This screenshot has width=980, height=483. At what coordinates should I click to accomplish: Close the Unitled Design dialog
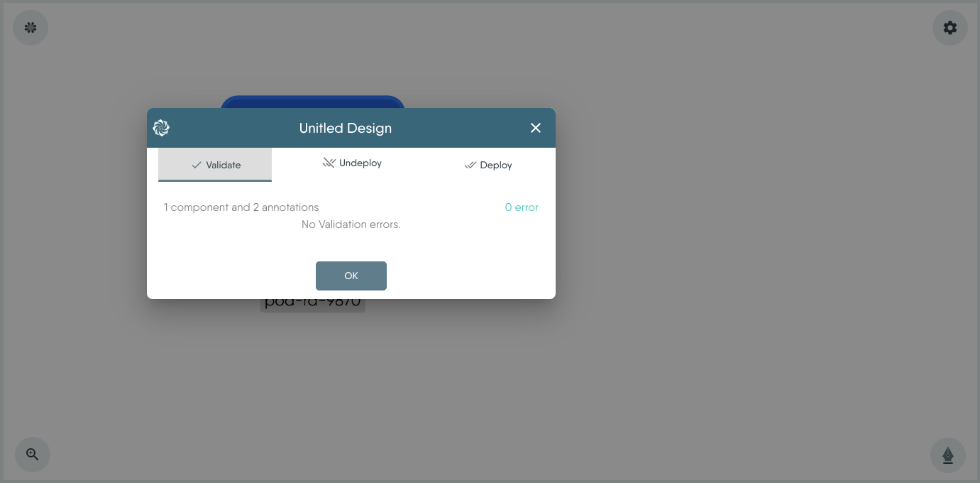[x=536, y=128]
